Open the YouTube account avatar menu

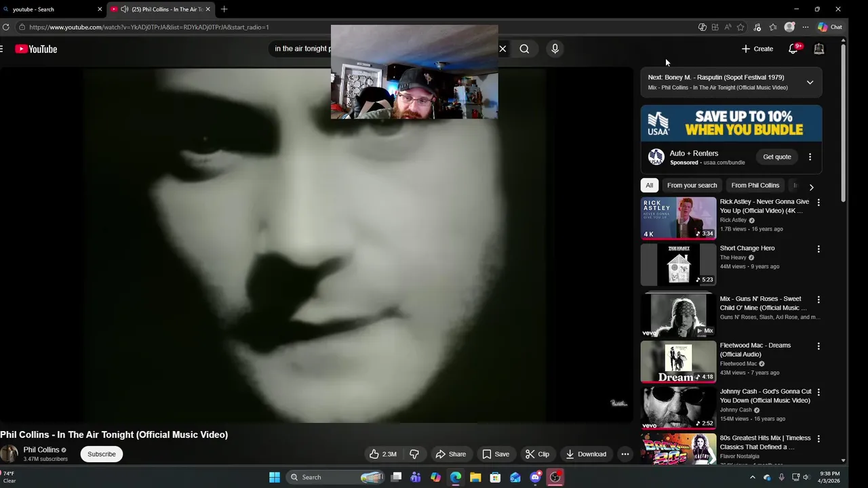click(818, 49)
